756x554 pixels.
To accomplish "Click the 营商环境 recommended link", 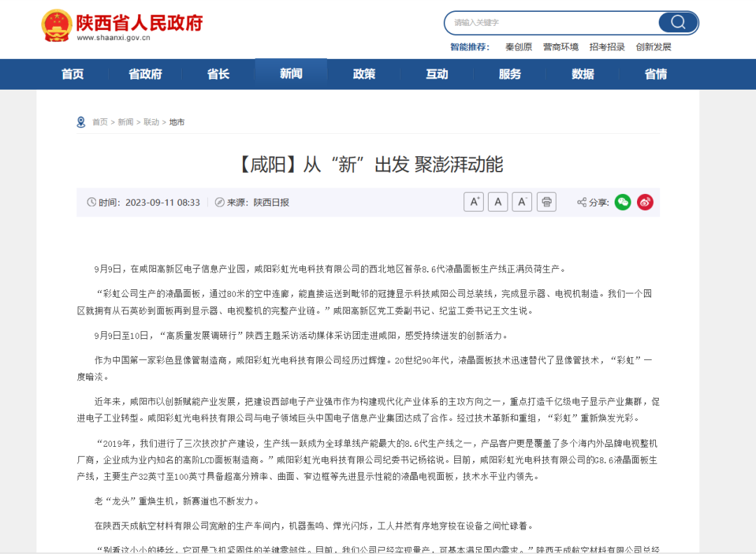I will click(x=561, y=47).
